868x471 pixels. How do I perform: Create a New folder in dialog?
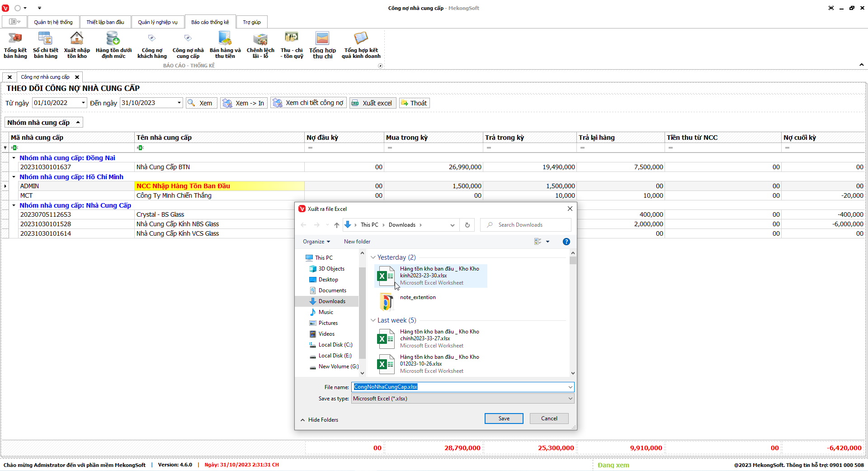coord(357,242)
